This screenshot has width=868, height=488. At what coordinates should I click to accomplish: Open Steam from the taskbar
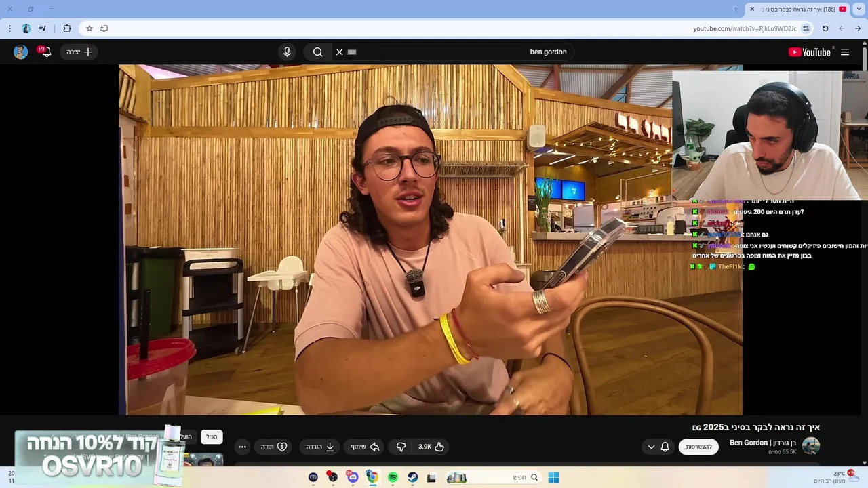click(x=412, y=477)
